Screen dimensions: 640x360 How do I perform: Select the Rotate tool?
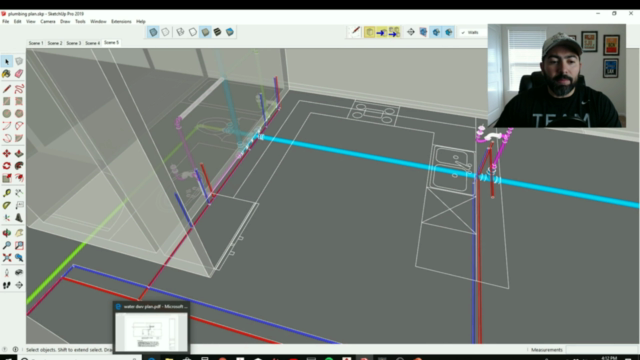point(7,166)
